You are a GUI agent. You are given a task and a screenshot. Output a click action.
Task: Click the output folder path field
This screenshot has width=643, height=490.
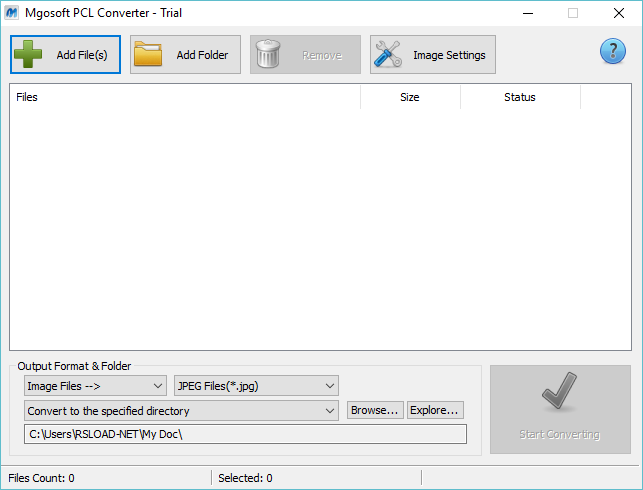point(245,434)
